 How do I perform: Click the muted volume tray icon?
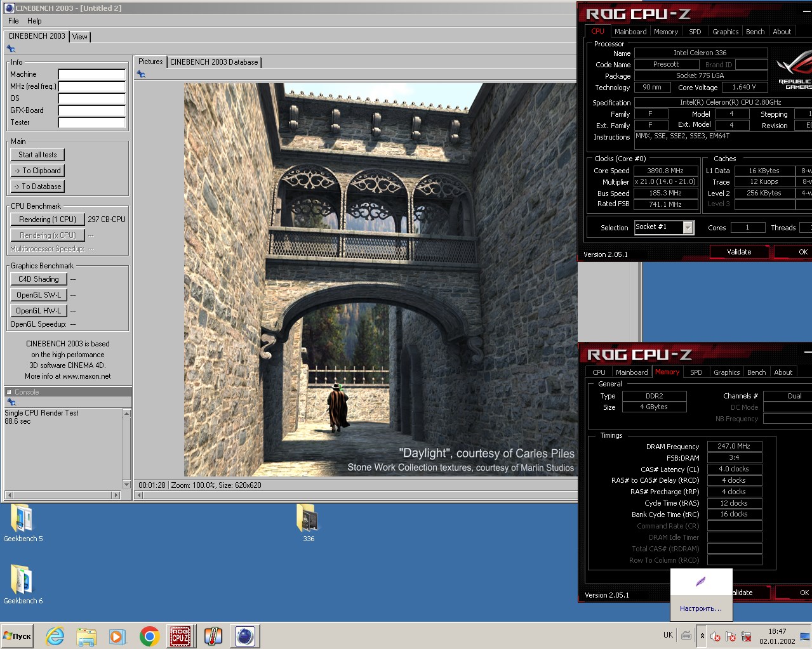click(x=715, y=636)
